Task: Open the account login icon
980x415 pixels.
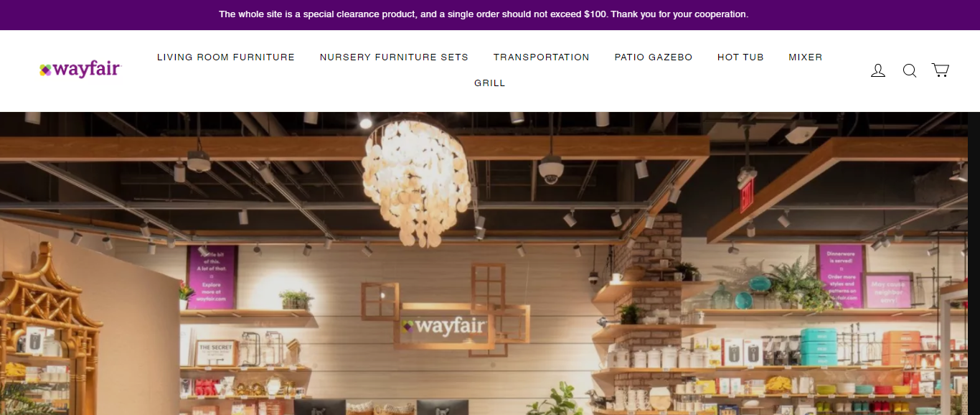Action: point(878,70)
